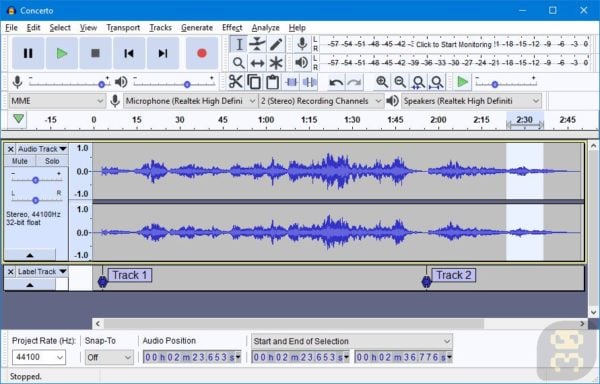Click Play-at-Speed green arrow
Screen dimensions: 600x384
point(463,82)
